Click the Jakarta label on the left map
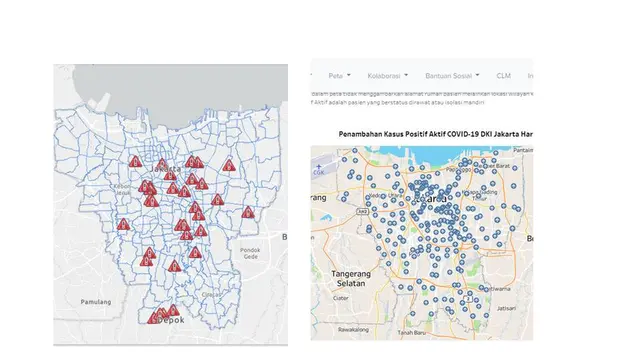This screenshot has height=360, width=640. (x=166, y=169)
